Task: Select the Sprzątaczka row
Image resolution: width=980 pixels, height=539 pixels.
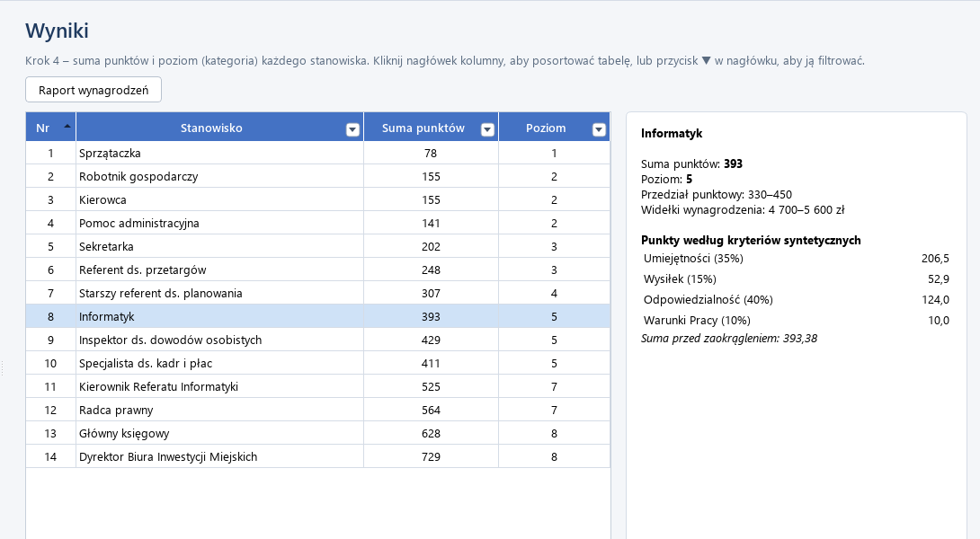Action: tap(317, 153)
